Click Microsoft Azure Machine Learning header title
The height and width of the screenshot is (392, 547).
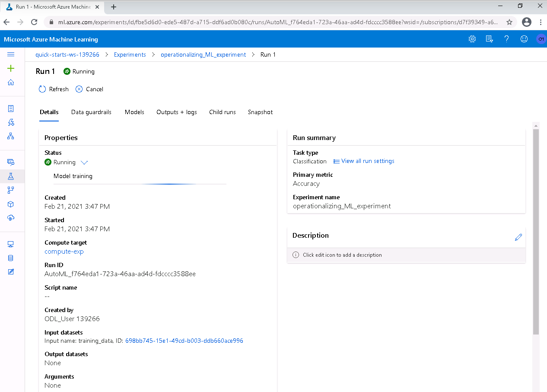[x=51, y=39]
